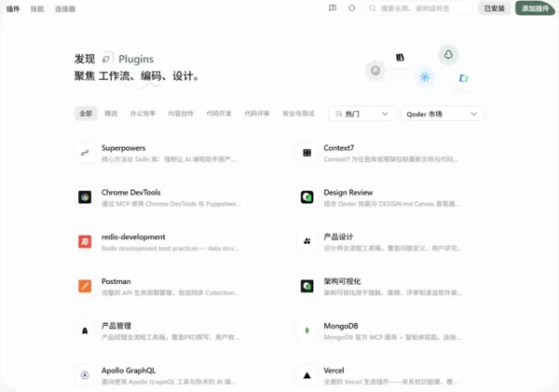Viewport: 559px width, 392px height.
Task: Expand the Qoder 市场 dropdown
Action: [x=442, y=114]
